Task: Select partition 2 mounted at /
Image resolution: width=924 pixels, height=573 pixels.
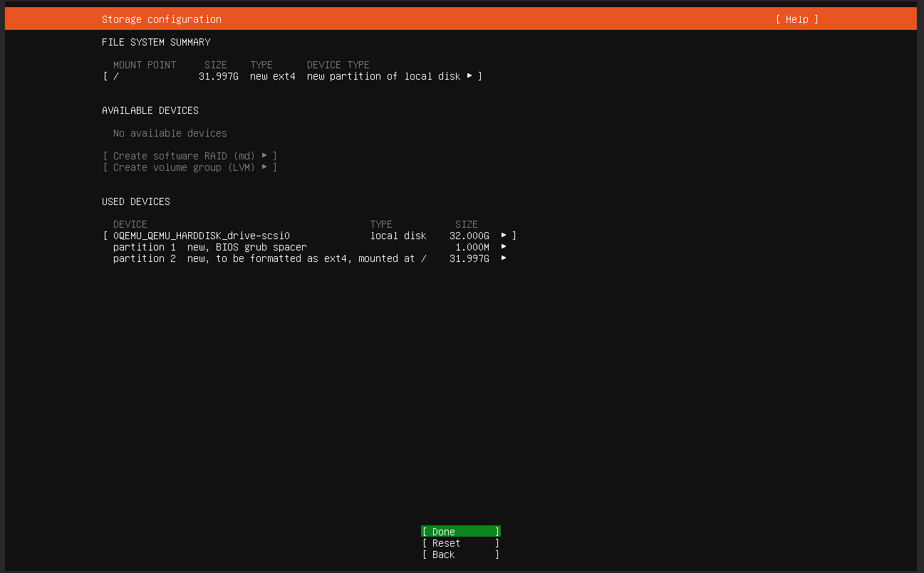Action: [269, 258]
